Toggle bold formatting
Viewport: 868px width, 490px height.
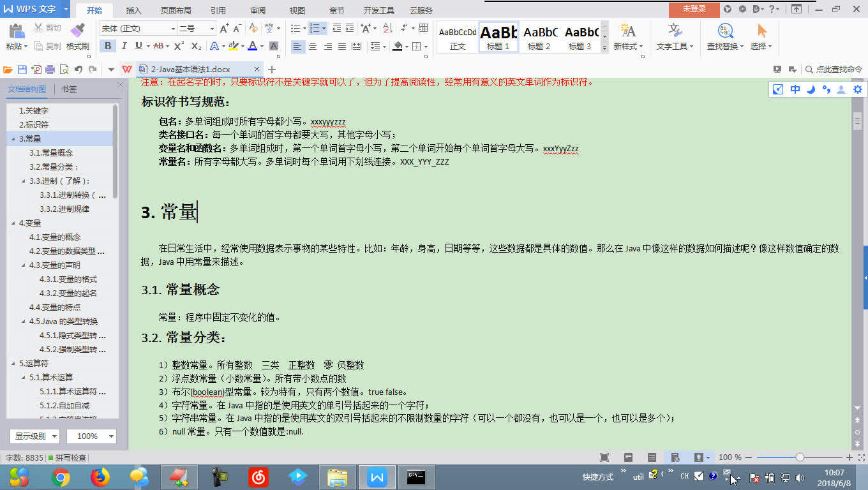click(x=108, y=46)
